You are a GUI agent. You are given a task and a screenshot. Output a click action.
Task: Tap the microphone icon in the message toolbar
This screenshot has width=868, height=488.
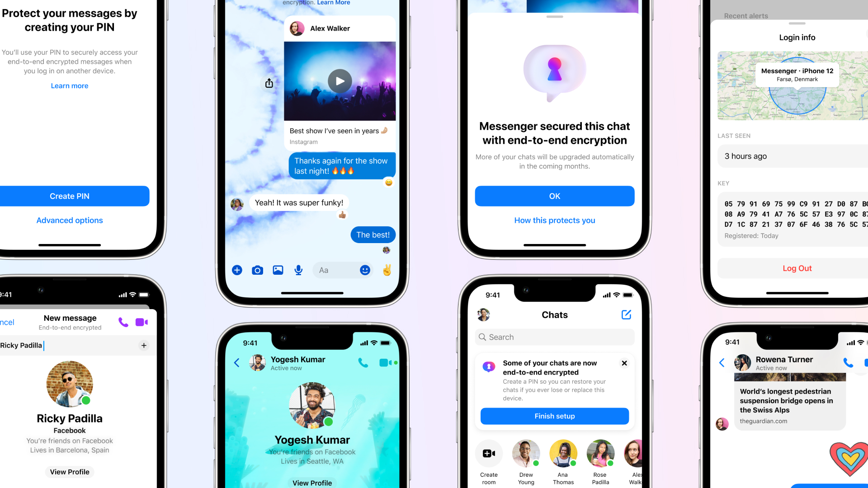[x=299, y=271]
